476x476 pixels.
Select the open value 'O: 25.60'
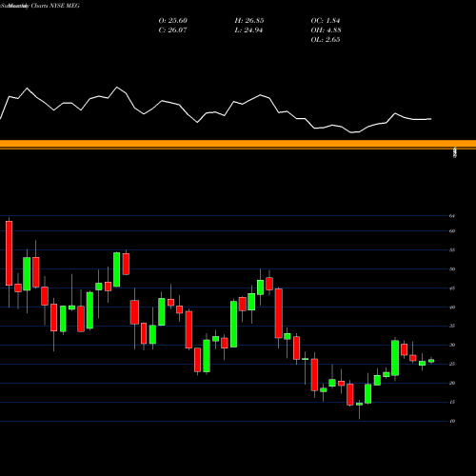tap(173, 21)
